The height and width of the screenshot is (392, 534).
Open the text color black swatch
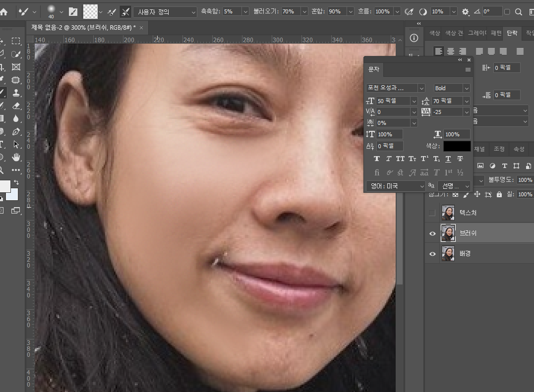457,146
